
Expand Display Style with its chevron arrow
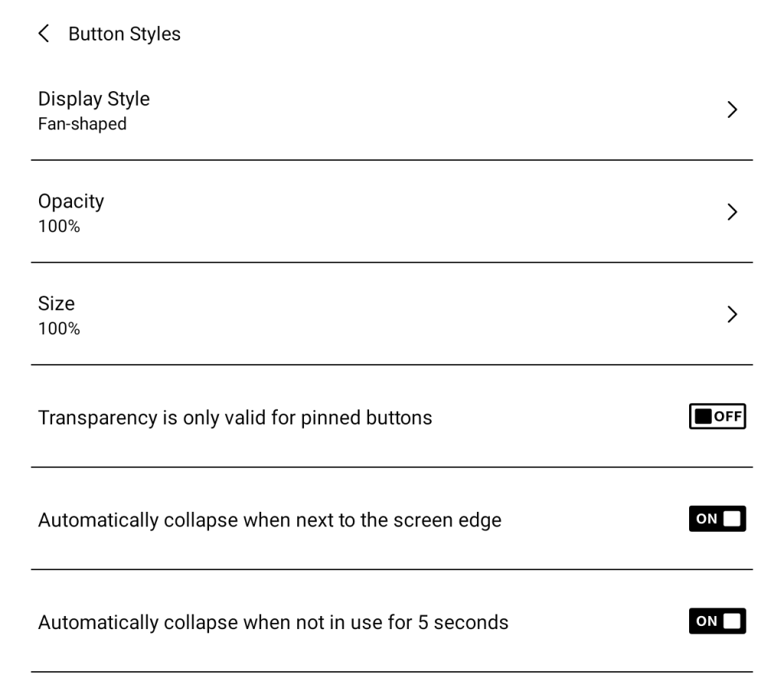click(x=732, y=110)
